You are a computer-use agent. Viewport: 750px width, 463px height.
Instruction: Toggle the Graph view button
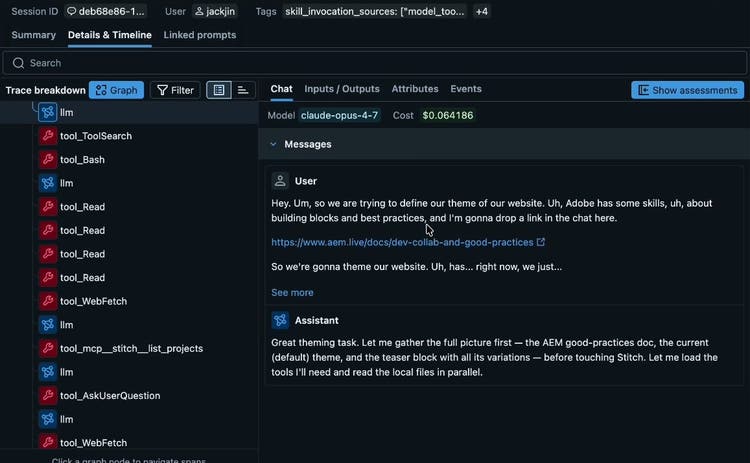click(x=116, y=90)
